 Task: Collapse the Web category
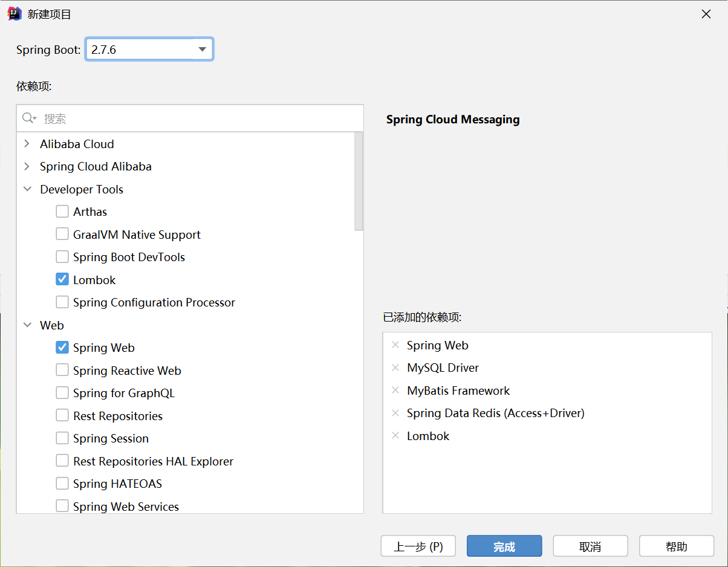pos(27,325)
